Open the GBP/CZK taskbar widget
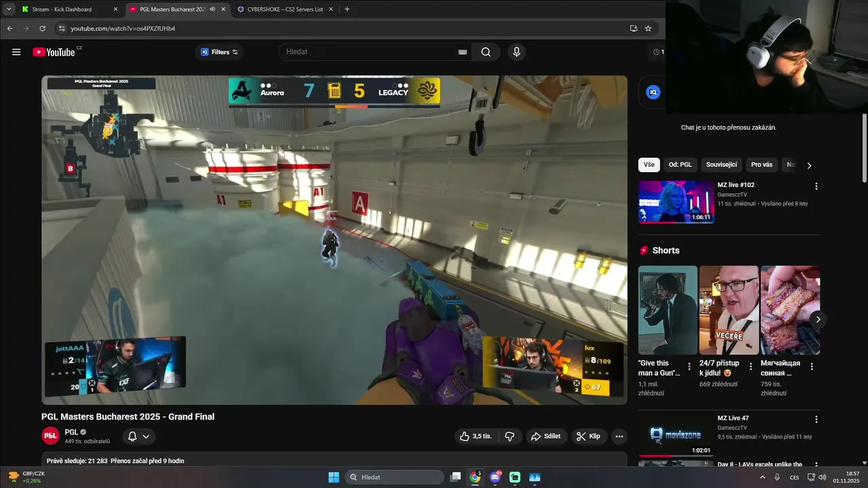The image size is (868, 488). coord(27,477)
